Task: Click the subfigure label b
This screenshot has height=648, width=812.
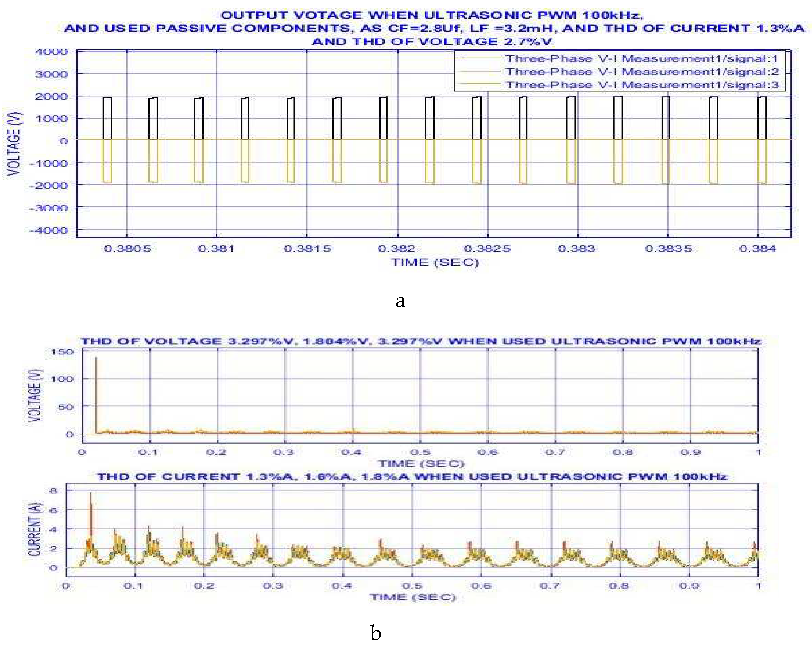Action: (376, 633)
